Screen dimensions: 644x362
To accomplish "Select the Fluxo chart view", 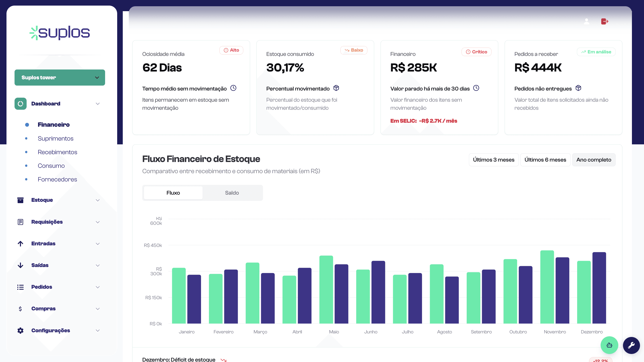I will (173, 193).
